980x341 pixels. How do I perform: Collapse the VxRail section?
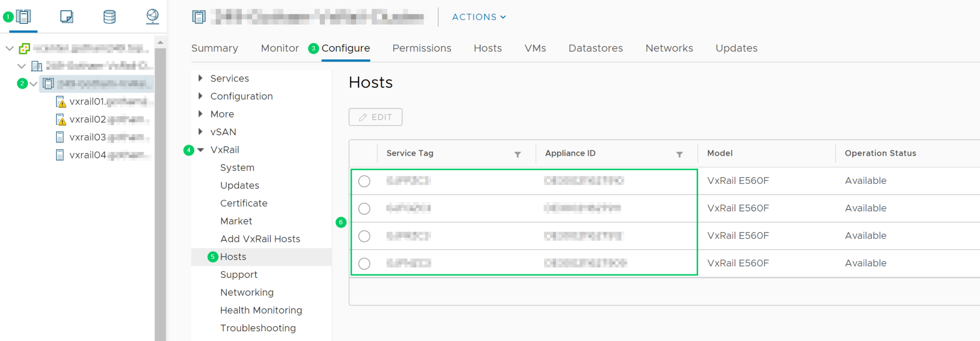pos(201,150)
